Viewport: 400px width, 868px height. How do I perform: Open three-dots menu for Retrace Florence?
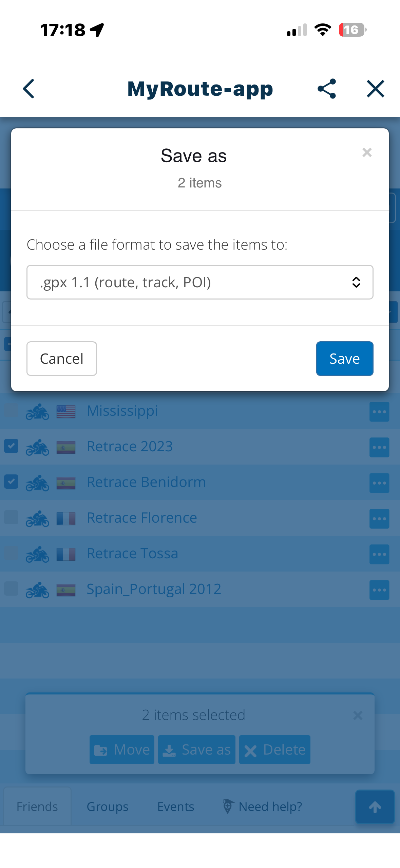pyautogui.click(x=379, y=519)
